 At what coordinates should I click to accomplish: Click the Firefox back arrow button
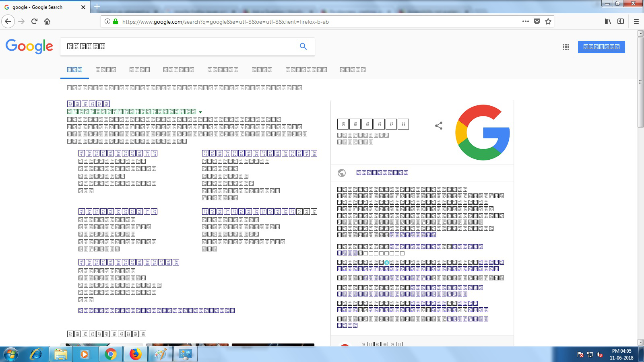click(8, 21)
